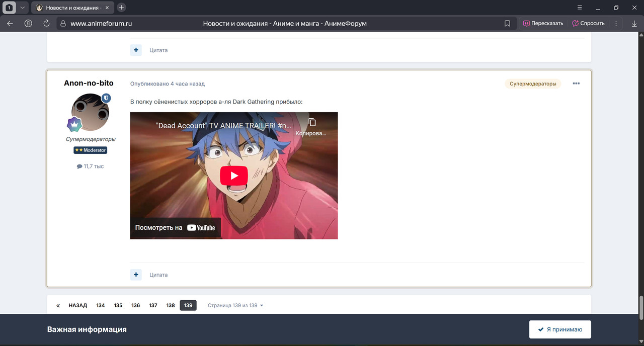Click Цитата in the upper post

pyautogui.click(x=158, y=50)
